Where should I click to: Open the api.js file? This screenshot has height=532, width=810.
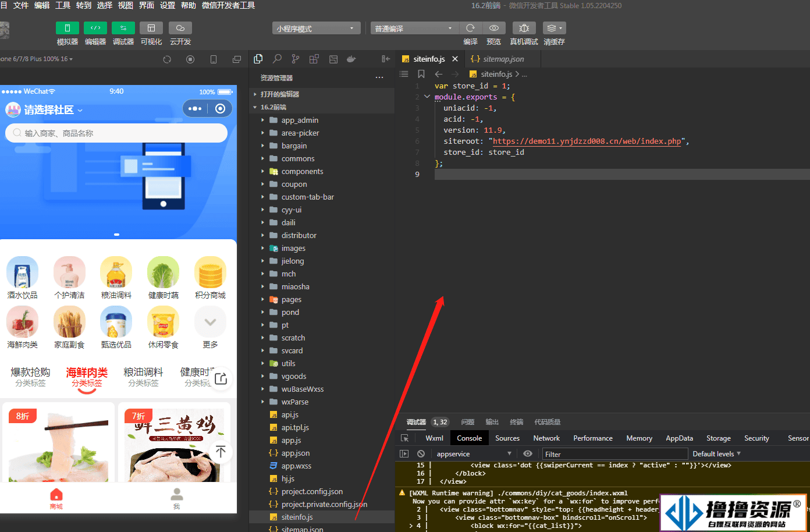pyautogui.click(x=322, y=414)
